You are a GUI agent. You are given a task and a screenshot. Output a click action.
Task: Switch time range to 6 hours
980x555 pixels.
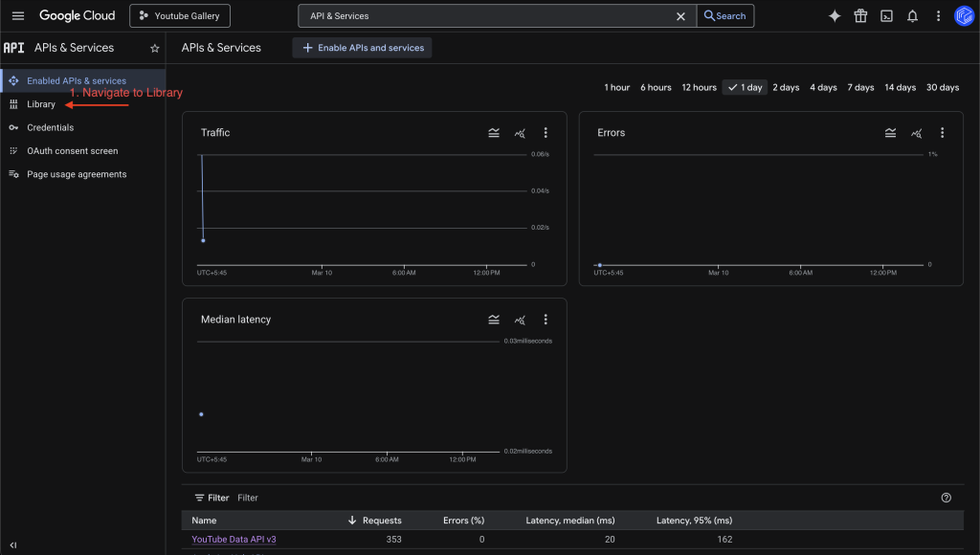656,87
